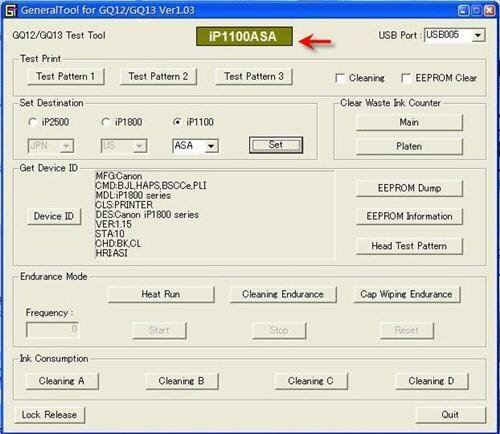Click the Lock Release button

(x=49, y=415)
